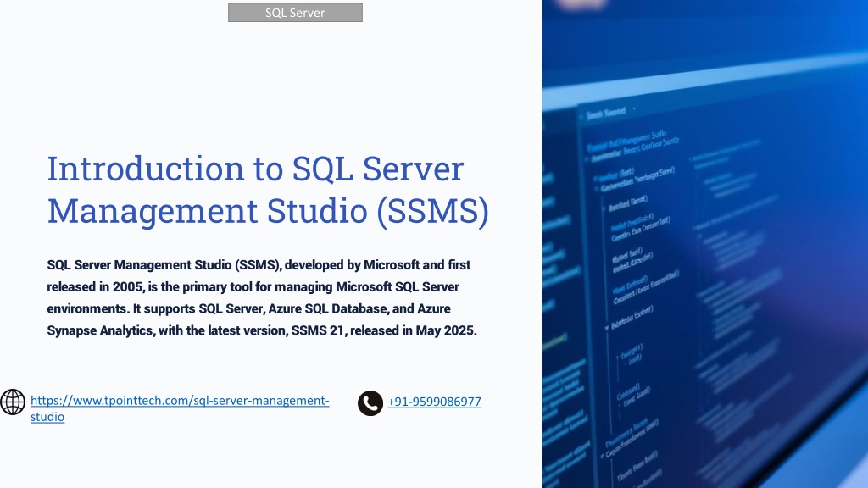Click the globe website icon
The height and width of the screenshot is (488, 868).
tap(13, 402)
